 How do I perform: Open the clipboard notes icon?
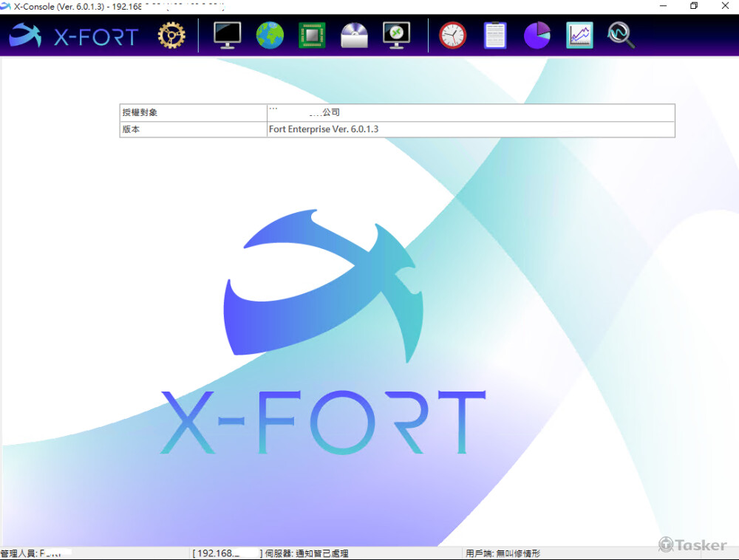494,35
